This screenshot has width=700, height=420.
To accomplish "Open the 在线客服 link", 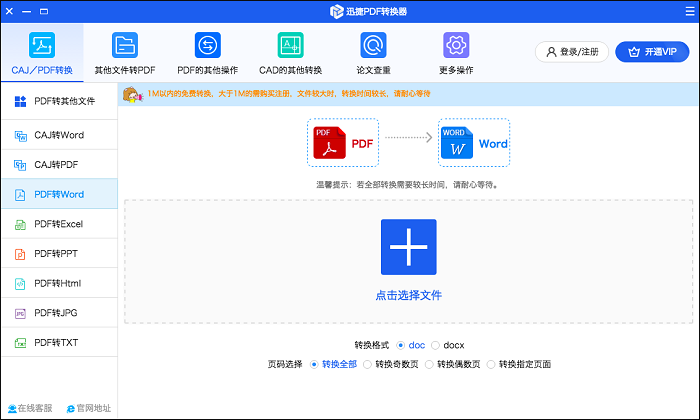I will tap(28, 408).
